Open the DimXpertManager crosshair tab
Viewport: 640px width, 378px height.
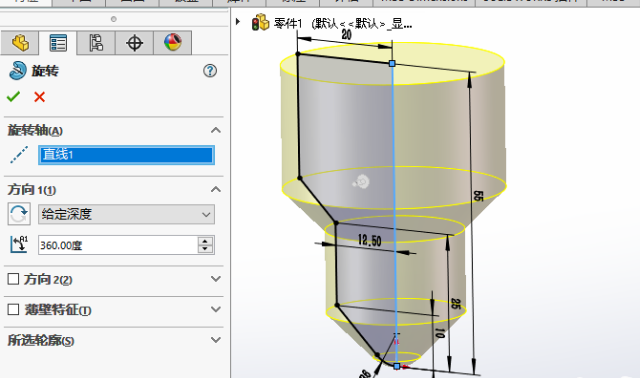134,43
